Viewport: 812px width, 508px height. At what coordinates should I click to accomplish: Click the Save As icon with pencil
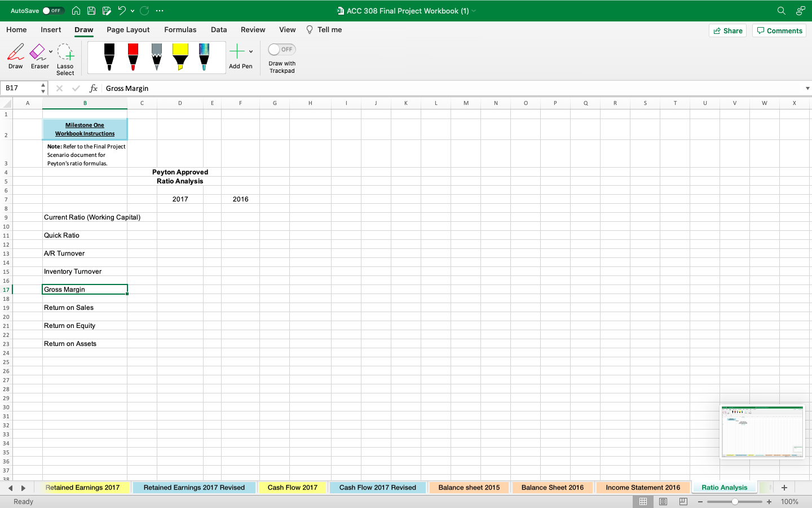(x=107, y=11)
